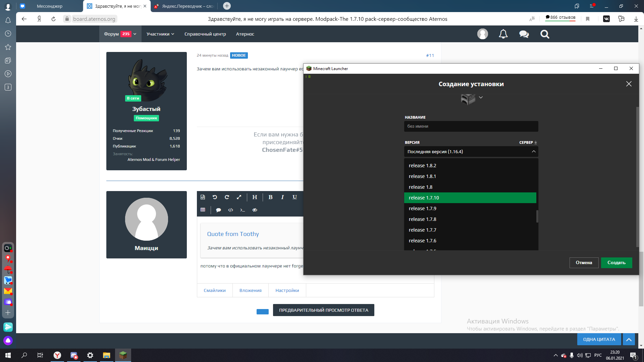Close the Создание установки dialog with X
The width and height of the screenshot is (644, 362).
pyautogui.click(x=629, y=84)
